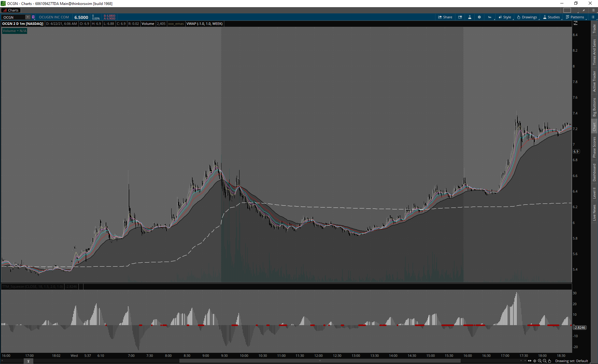The height and width of the screenshot is (364, 598).
Task: Click the pin window icon
Action: point(584,10)
